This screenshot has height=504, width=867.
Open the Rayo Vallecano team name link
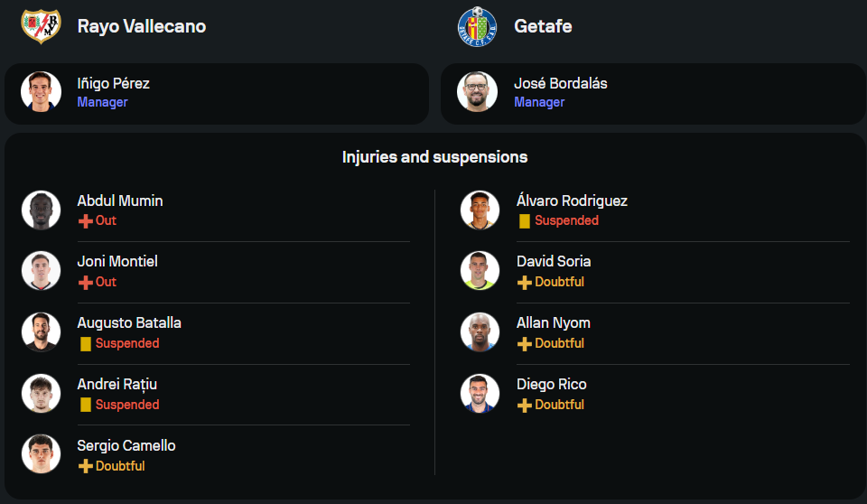[x=142, y=26]
